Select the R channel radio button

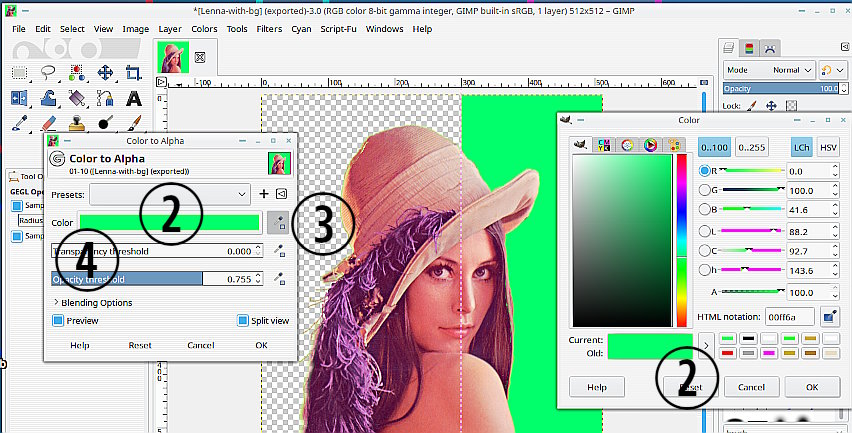(705, 171)
